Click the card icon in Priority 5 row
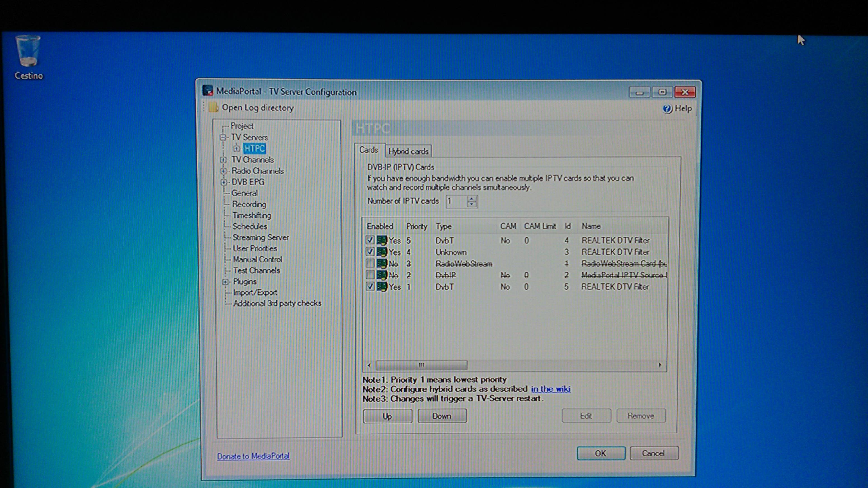Screen dimensions: 868x488 coord(381,240)
